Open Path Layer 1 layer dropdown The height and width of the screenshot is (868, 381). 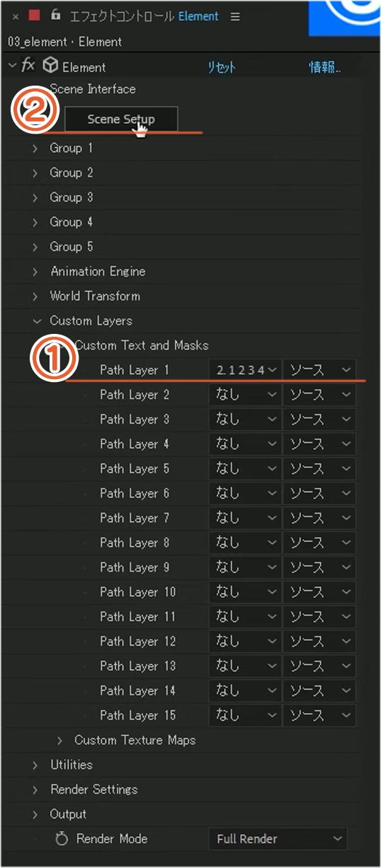[x=245, y=370]
